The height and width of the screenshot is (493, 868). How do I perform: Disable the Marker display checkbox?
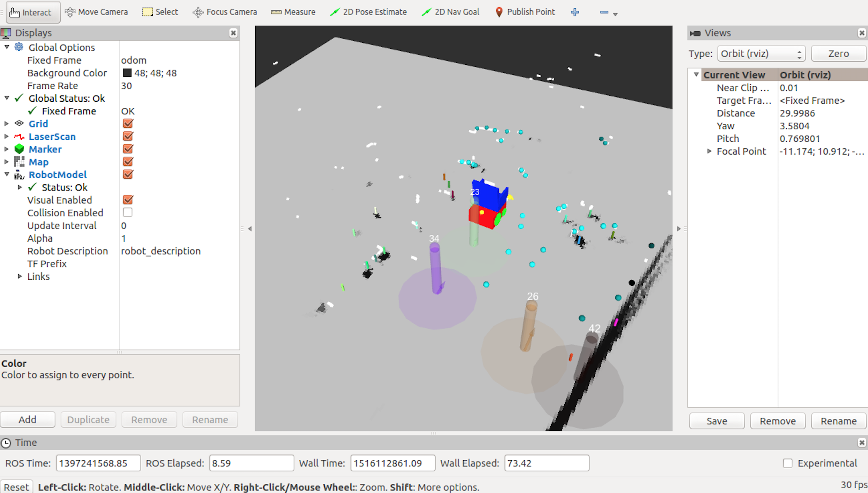128,149
